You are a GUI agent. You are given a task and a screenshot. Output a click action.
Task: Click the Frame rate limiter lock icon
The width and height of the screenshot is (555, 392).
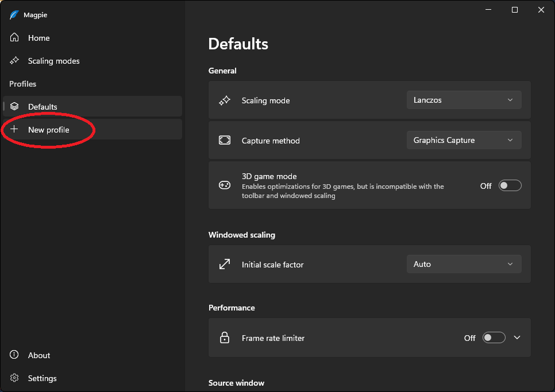click(x=225, y=338)
